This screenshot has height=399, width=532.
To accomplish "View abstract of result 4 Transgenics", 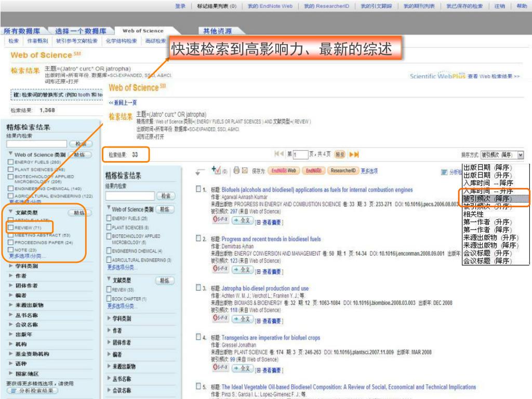I will [x=269, y=370].
